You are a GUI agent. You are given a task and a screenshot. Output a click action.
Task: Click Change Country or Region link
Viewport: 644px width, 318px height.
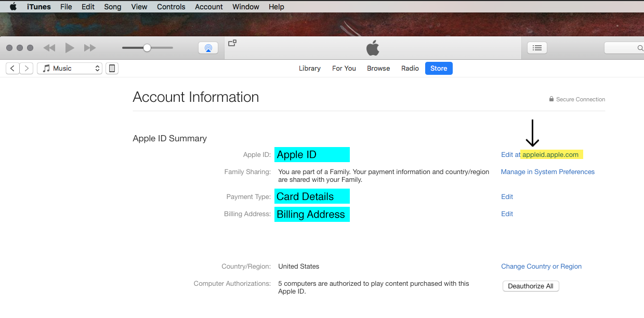point(542,266)
